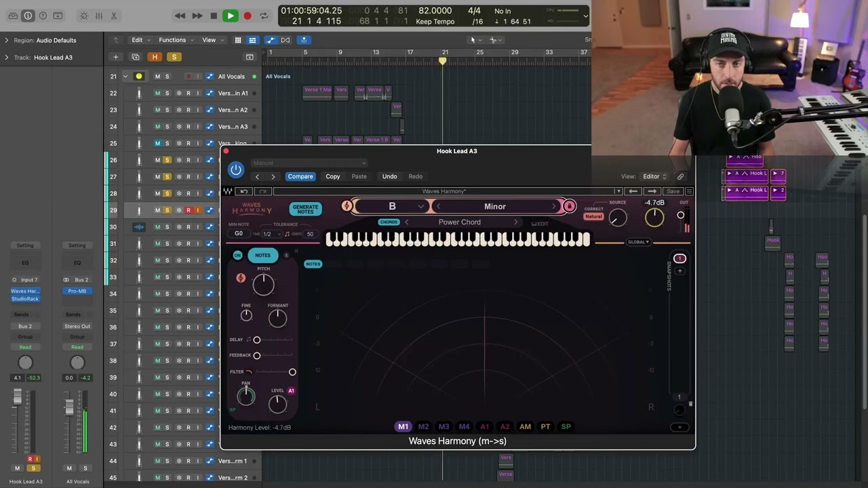
Task: Click the Undo button in plugin header
Action: [389, 176]
